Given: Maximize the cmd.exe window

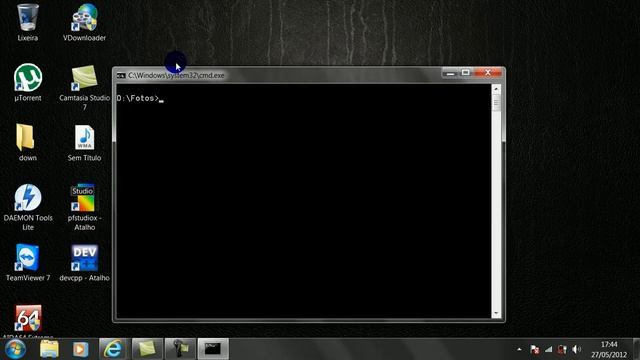Looking at the screenshot, I should click(466, 73).
